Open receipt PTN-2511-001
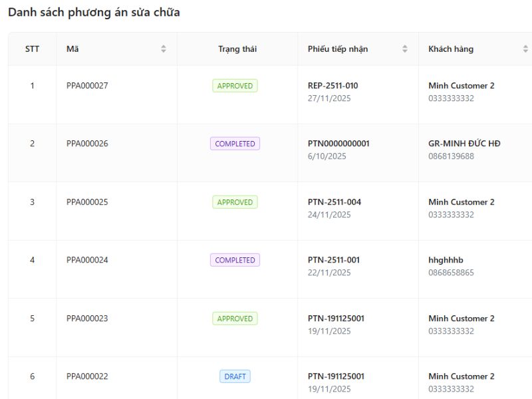Screen dimensions: 532x399 (x=334, y=260)
